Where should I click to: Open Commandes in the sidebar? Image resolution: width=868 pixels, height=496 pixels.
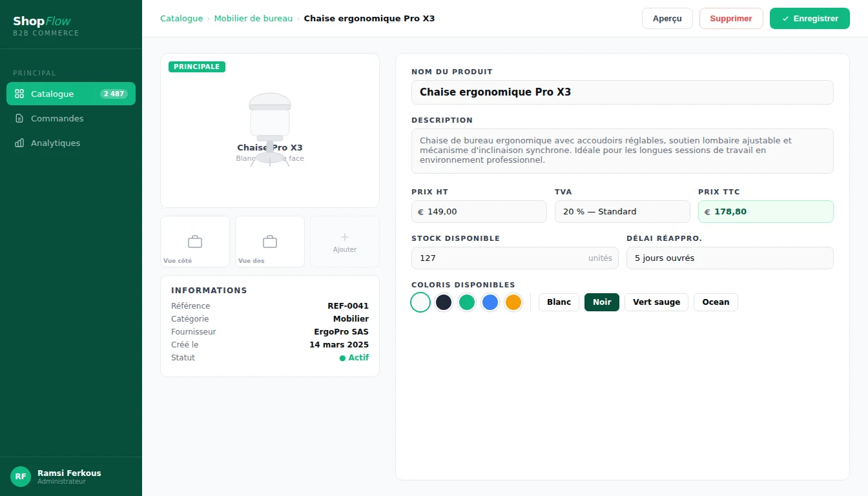pos(71,118)
